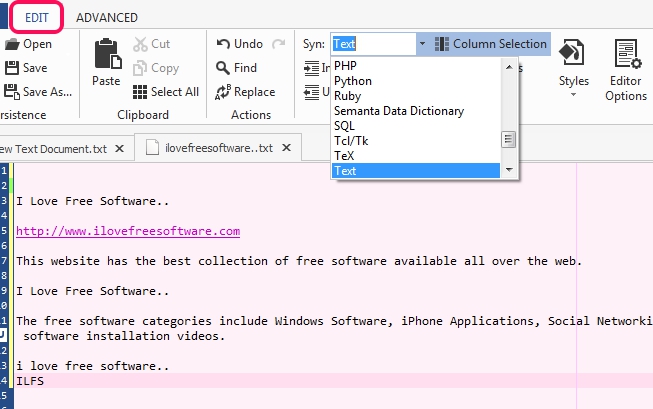Click the 'This website has the best collection' line
The width and height of the screenshot is (653, 409).
click(x=299, y=261)
